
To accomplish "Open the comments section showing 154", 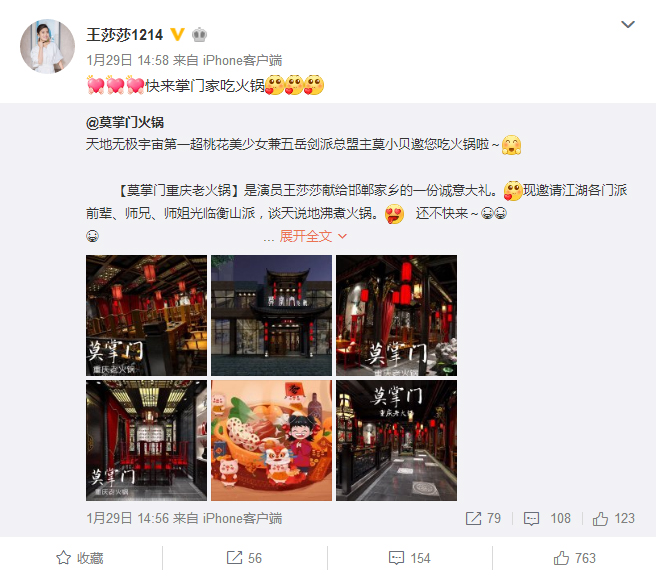I will point(409,558).
